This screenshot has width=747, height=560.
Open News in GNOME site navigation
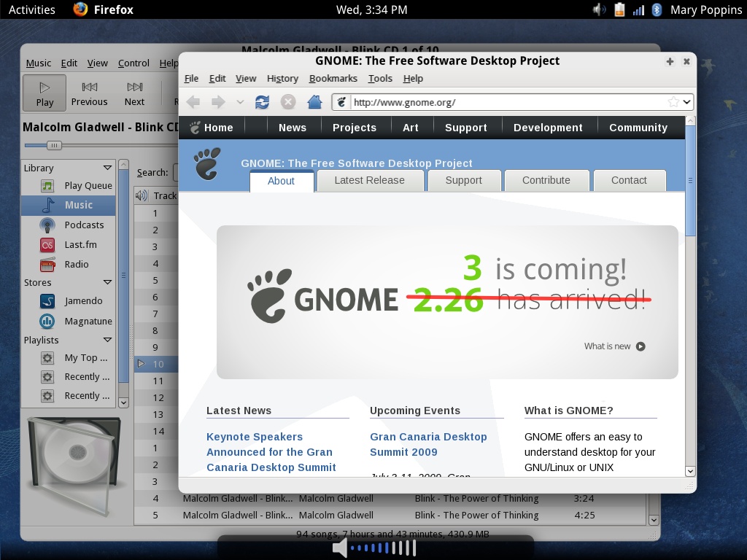click(x=293, y=128)
